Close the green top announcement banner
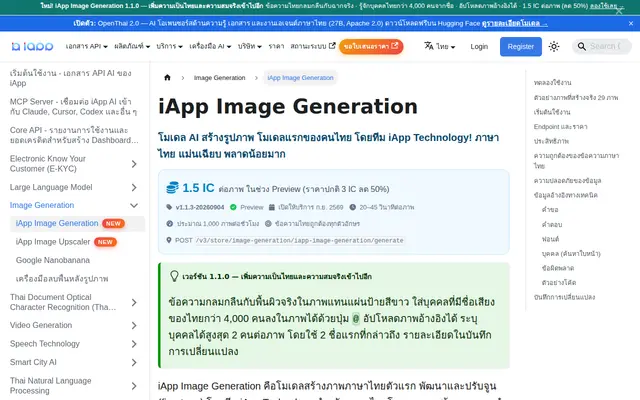The width and height of the screenshot is (640, 400). 619,11
